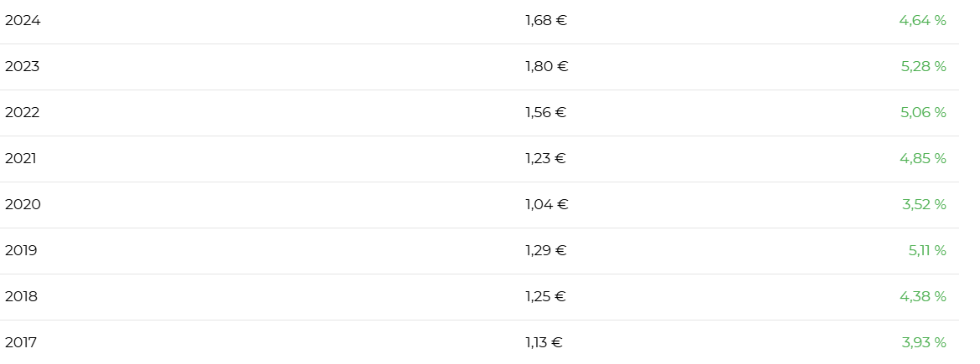Click the 2024 year row label

[x=23, y=21]
